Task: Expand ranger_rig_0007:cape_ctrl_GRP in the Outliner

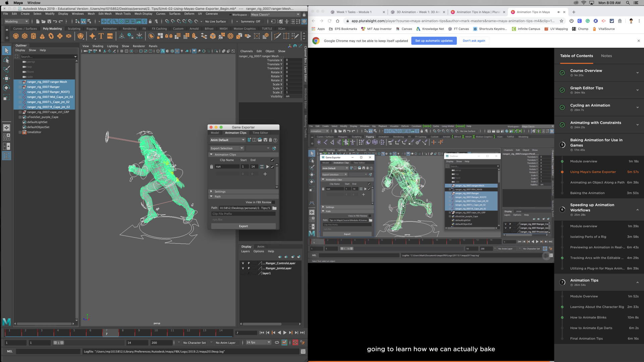Action: (x=20, y=112)
